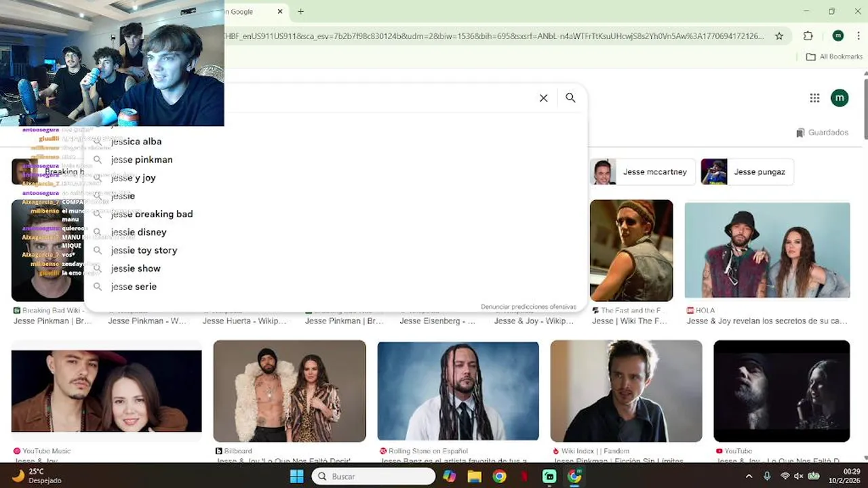Select suggestion 'jessie toy story'

click(x=336, y=250)
